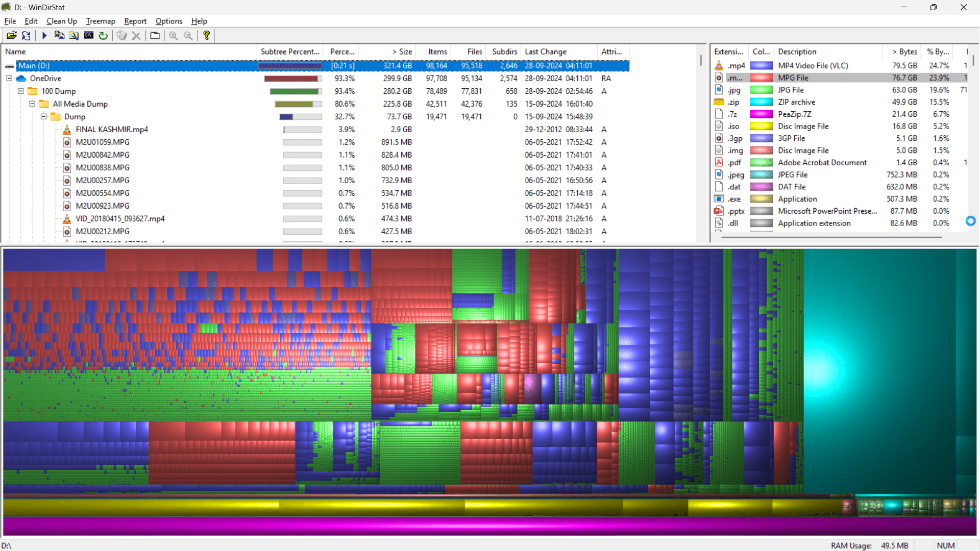Click the Delete permanently X icon
The height and width of the screenshot is (551, 980).
click(x=136, y=35)
